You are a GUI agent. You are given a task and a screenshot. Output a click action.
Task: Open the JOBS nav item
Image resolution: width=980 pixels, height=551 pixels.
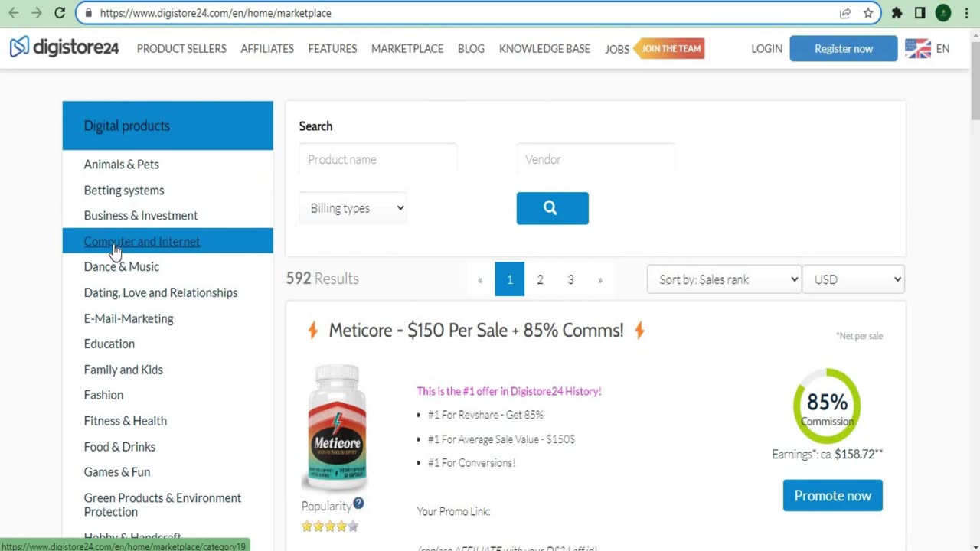(x=617, y=49)
